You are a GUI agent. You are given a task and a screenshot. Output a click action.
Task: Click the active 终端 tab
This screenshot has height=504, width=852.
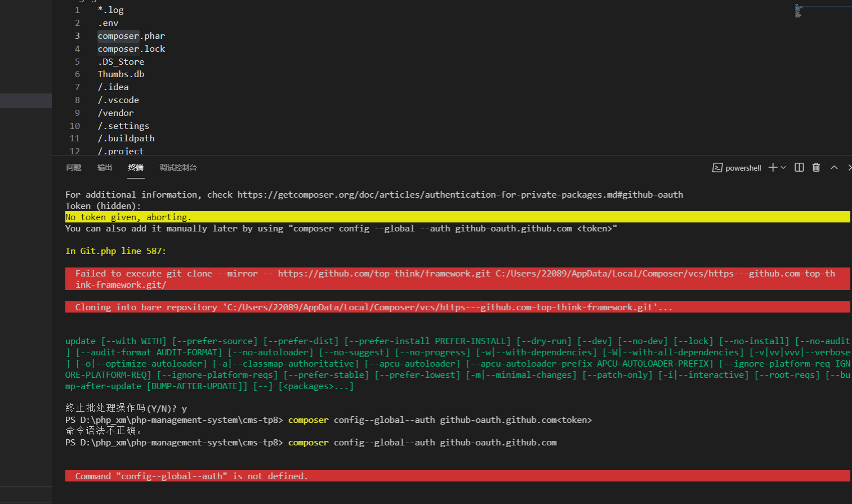136,167
